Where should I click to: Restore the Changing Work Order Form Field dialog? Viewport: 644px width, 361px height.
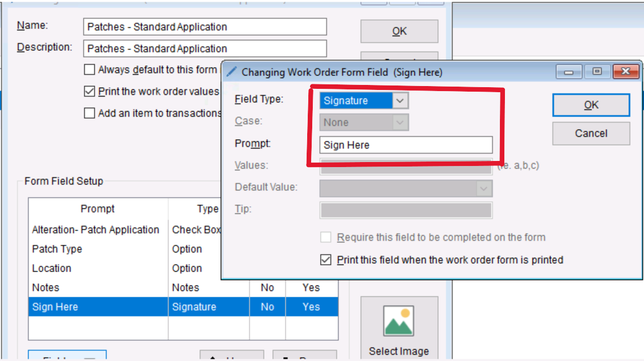coord(597,72)
